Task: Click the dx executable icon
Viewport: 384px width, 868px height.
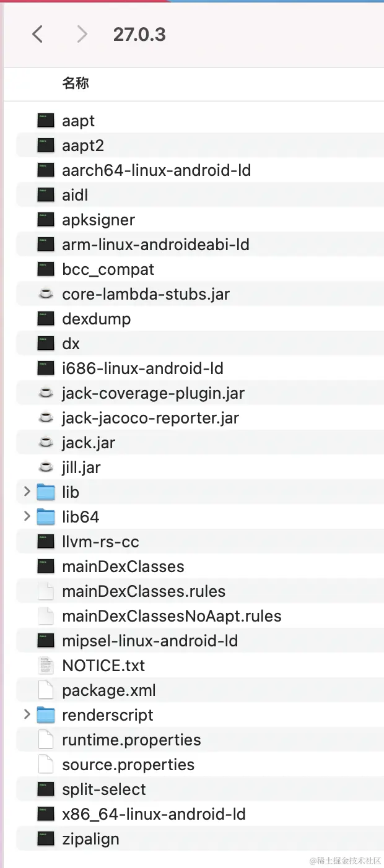Action: coord(46,344)
